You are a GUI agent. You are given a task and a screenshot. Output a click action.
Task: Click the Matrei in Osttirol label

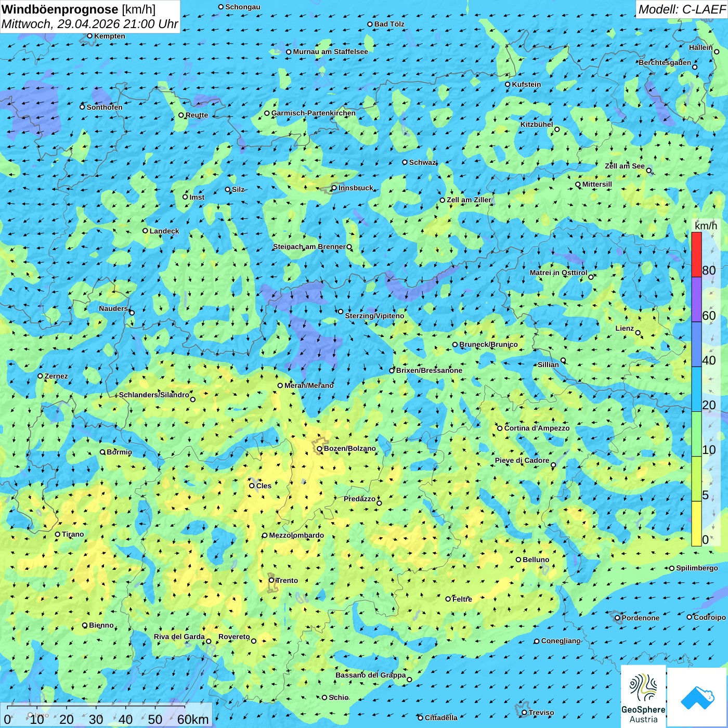558,272
